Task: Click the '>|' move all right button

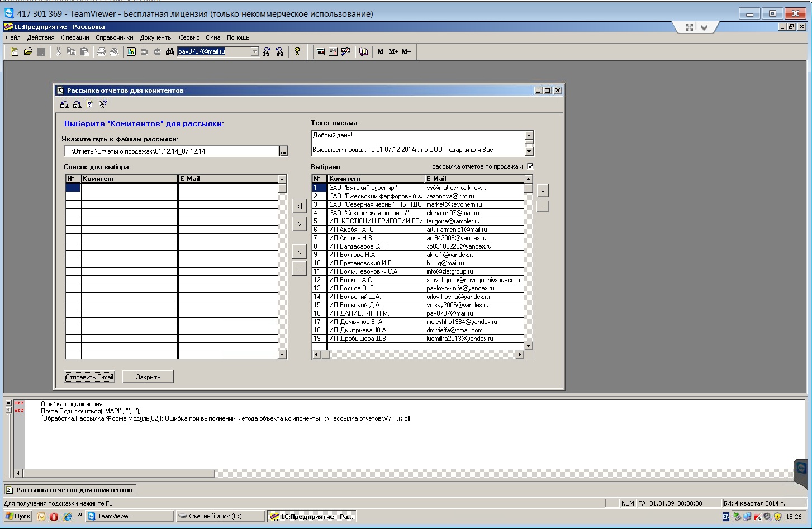Action: click(x=300, y=207)
